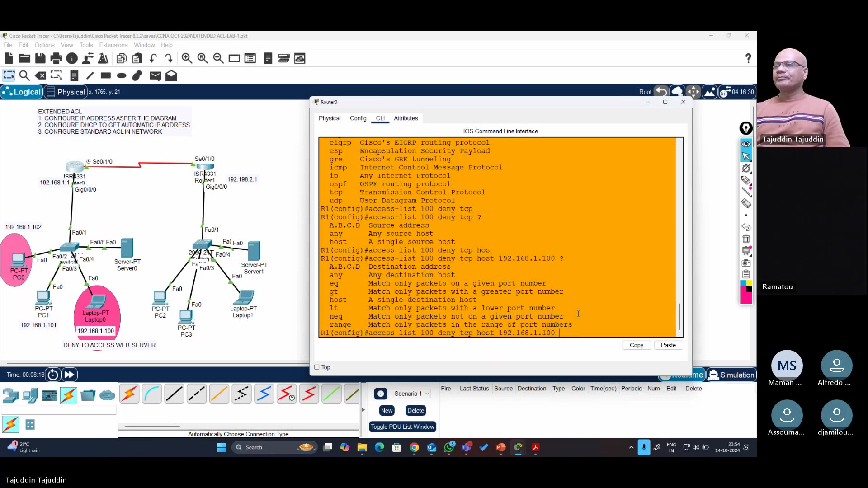868x488 pixels.
Task: Switch to Simulation mode
Action: pos(731,375)
